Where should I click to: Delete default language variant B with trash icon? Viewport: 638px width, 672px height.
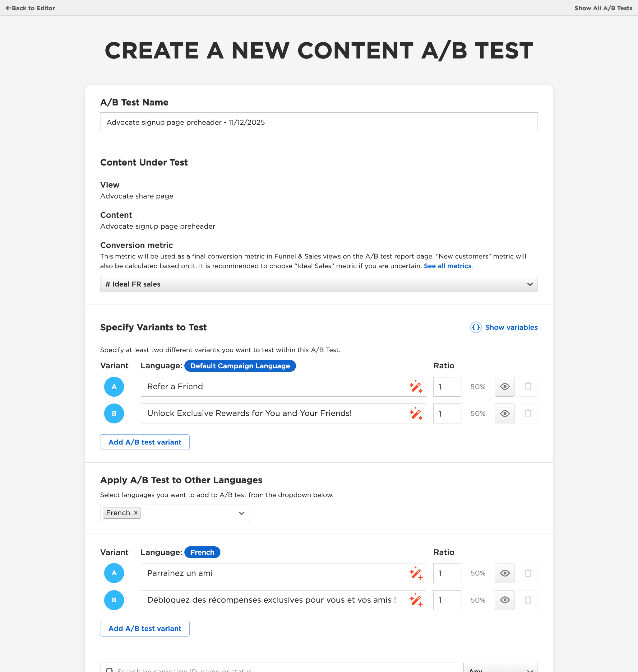528,413
